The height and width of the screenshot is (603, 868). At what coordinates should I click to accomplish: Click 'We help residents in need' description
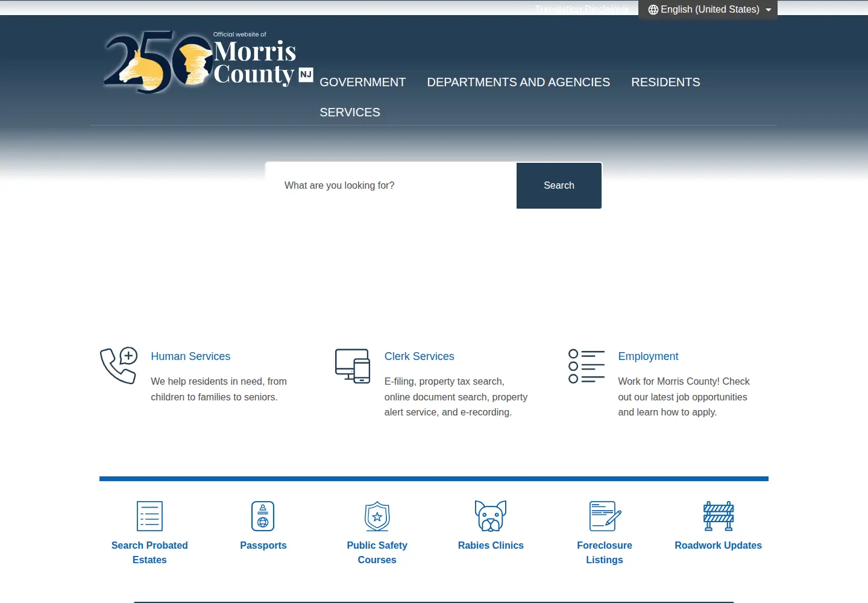pyautogui.click(x=219, y=389)
